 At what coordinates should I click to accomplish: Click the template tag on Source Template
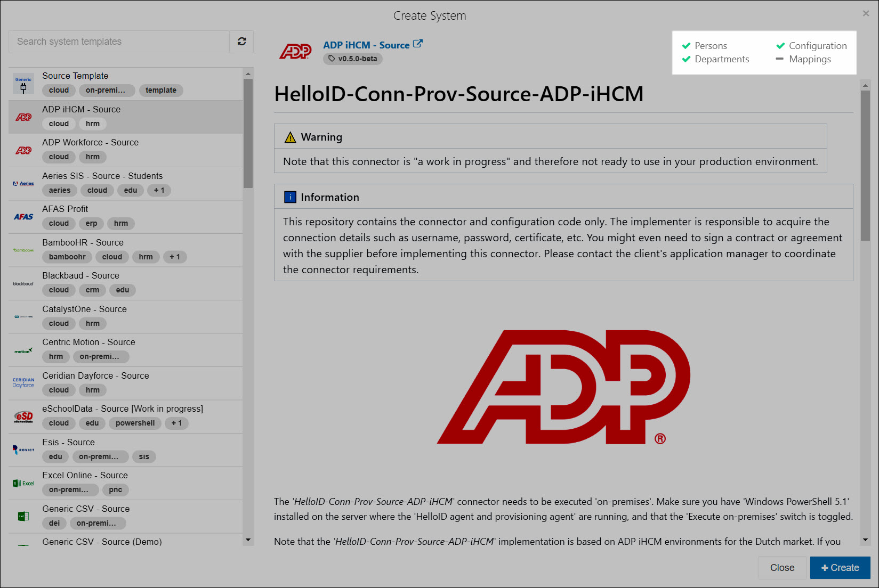point(161,90)
